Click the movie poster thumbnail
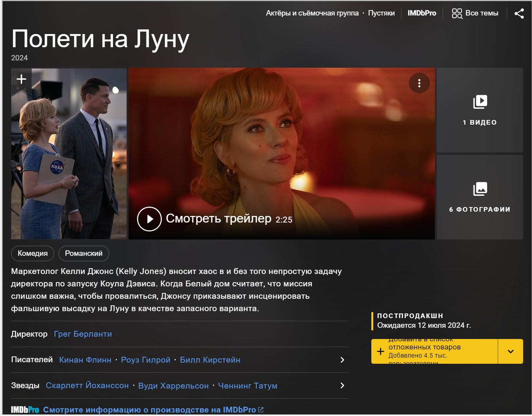 (x=69, y=154)
